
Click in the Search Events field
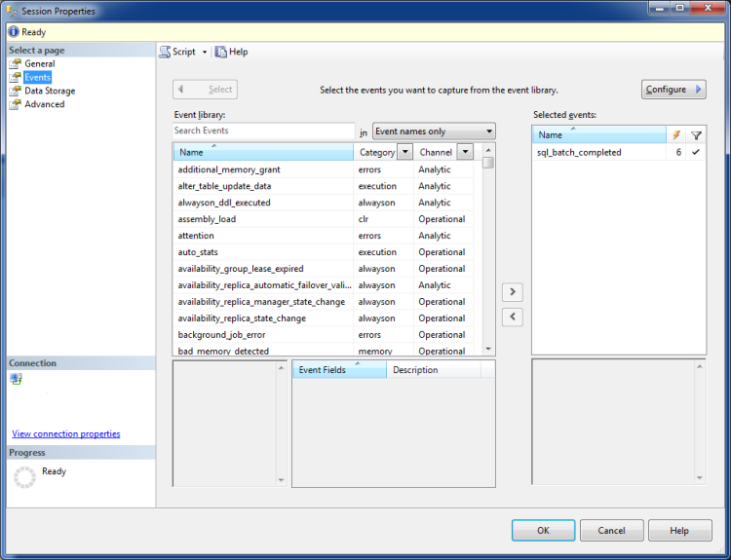tap(263, 131)
